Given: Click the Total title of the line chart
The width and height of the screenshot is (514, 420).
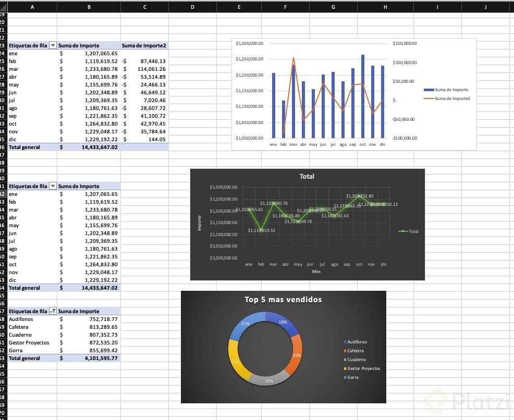Looking at the screenshot, I should 307,176.
